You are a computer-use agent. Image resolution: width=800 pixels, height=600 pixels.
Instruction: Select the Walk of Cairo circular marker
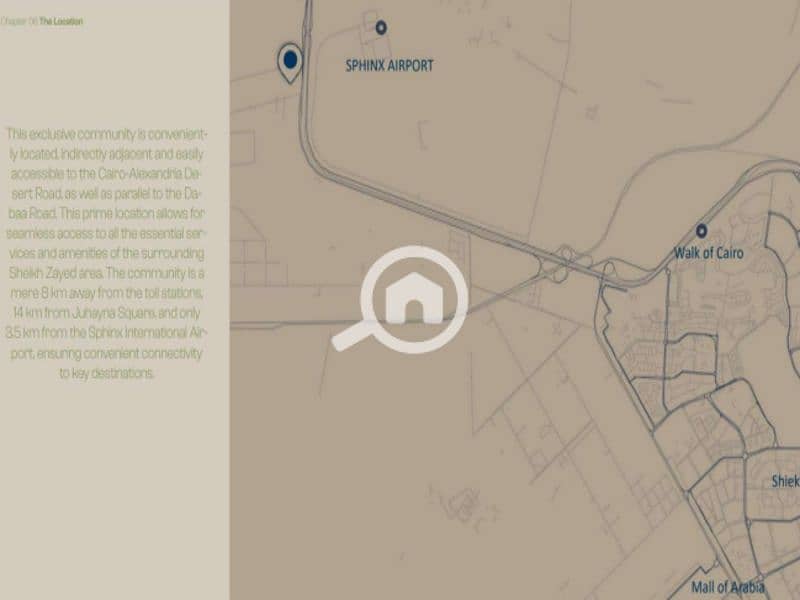click(x=702, y=231)
